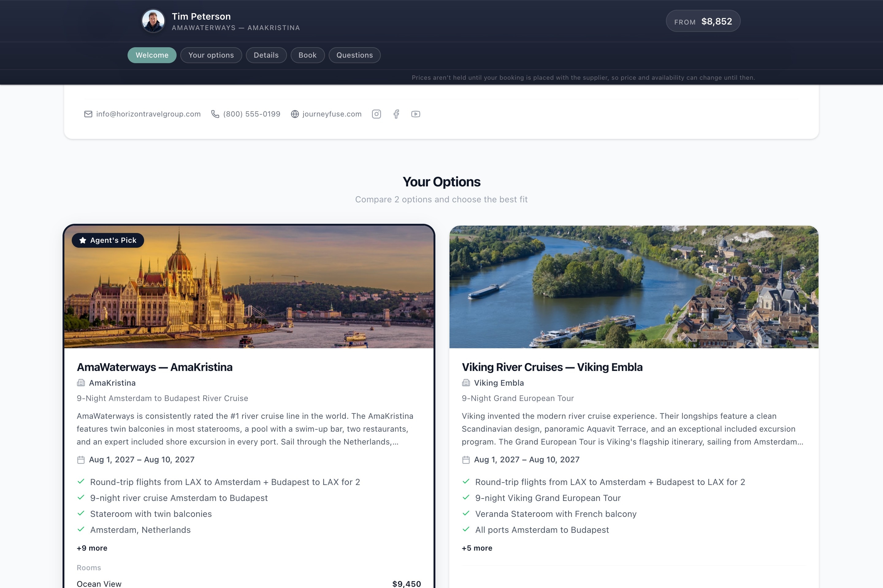Call (800) 555-0199 phone link
Screen dimensions: 883x588
click(x=252, y=114)
